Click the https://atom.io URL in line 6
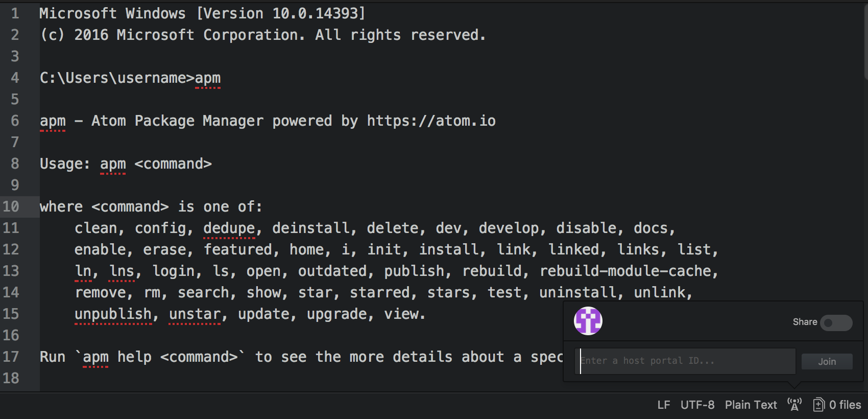The height and width of the screenshot is (419, 868). click(x=431, y=121)
